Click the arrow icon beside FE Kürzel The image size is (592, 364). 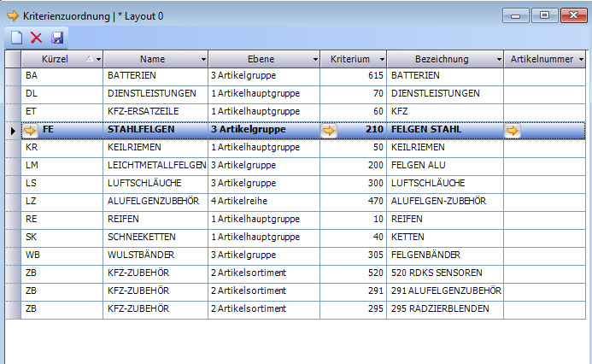point(30,130)
